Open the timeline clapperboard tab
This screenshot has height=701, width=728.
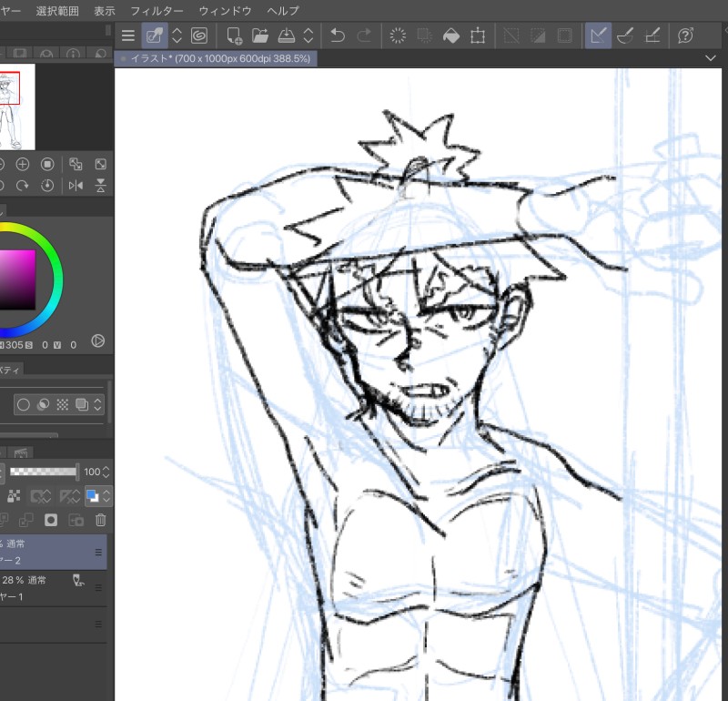[21, 452]
